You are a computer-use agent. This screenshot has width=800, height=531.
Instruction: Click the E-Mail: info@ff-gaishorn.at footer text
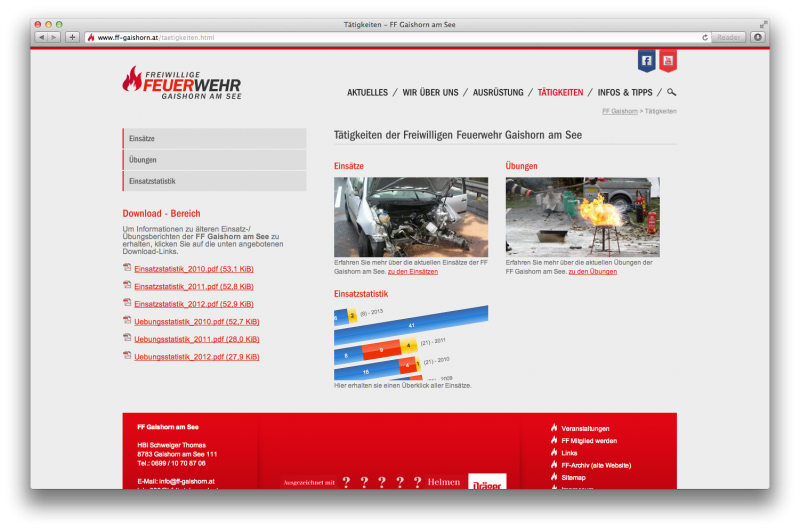tap(176, 482)
